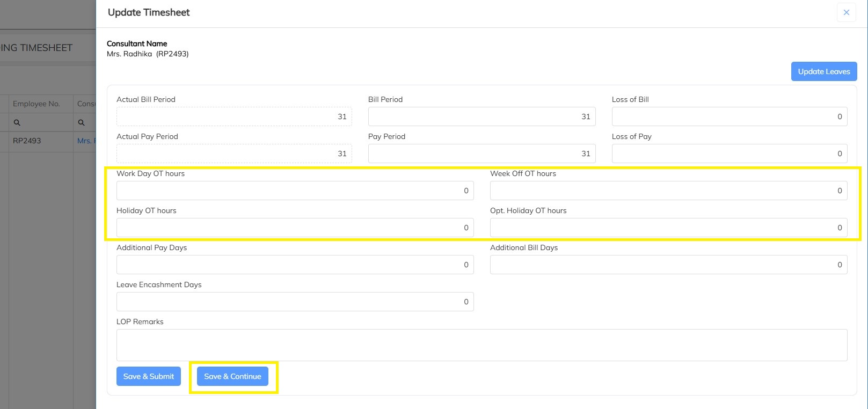Click the Week Off OT hours field

pos(668,191)
